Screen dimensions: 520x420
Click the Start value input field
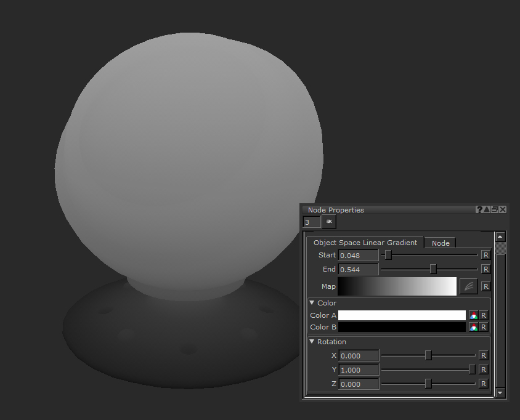click(x=358, y=255)
